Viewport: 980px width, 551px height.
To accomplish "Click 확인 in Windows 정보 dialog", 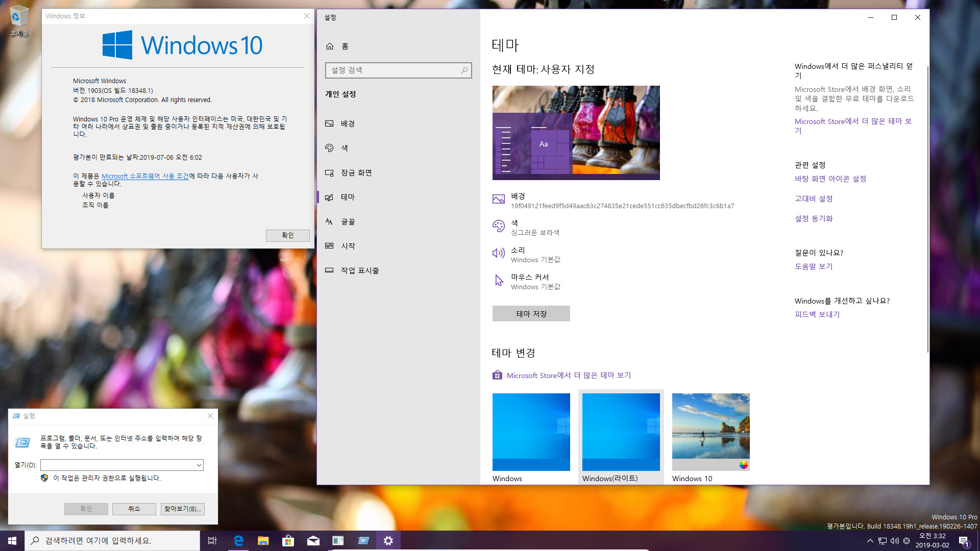I will (287, 235).
